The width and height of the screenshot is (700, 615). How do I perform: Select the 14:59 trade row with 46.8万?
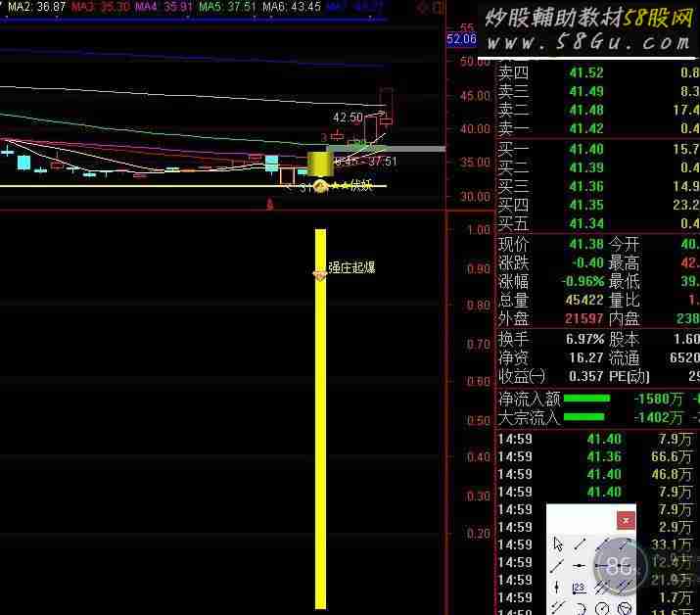[x=598, y=474]
